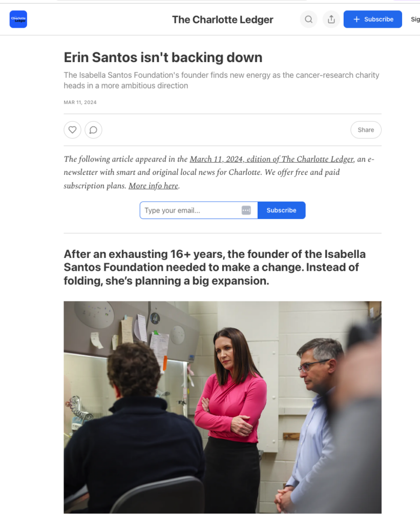
Task: Click the MAR 11, 2024 date stamp
Action: [80, 103]
